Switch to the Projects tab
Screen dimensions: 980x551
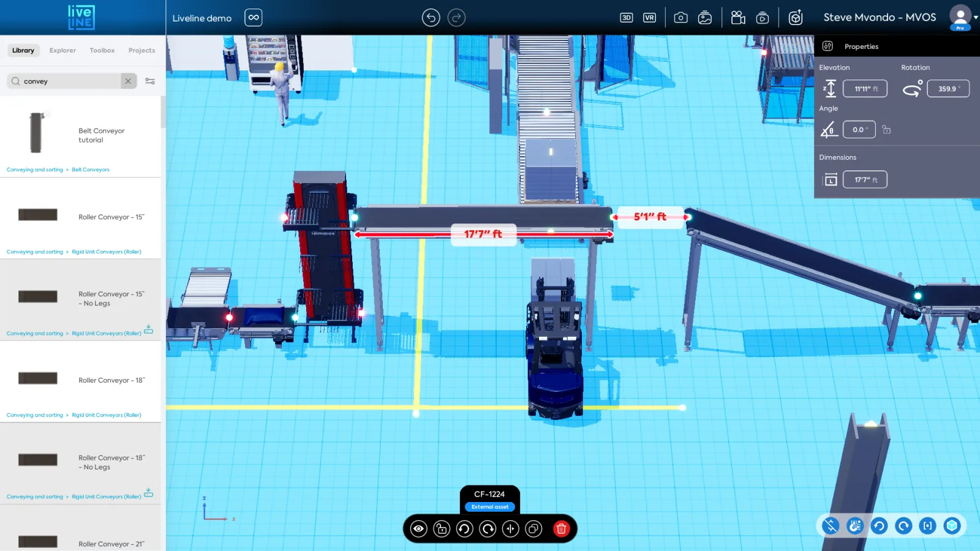click(141, 50)
